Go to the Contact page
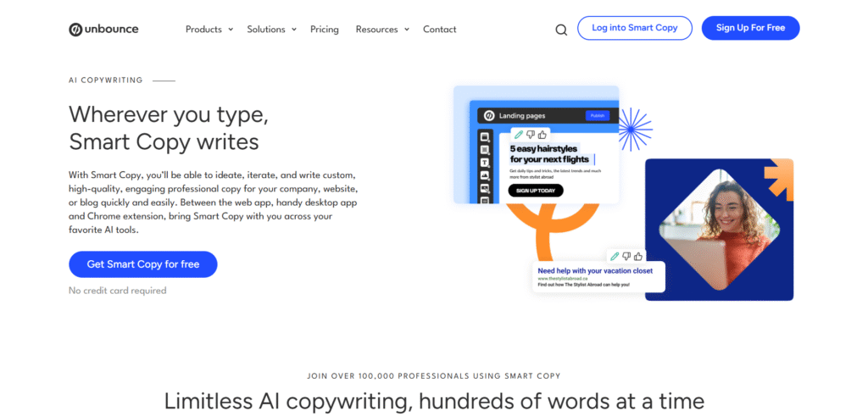The height and width of the screenshot is (416, 868). pyautogui.click(x=439, y=29)
